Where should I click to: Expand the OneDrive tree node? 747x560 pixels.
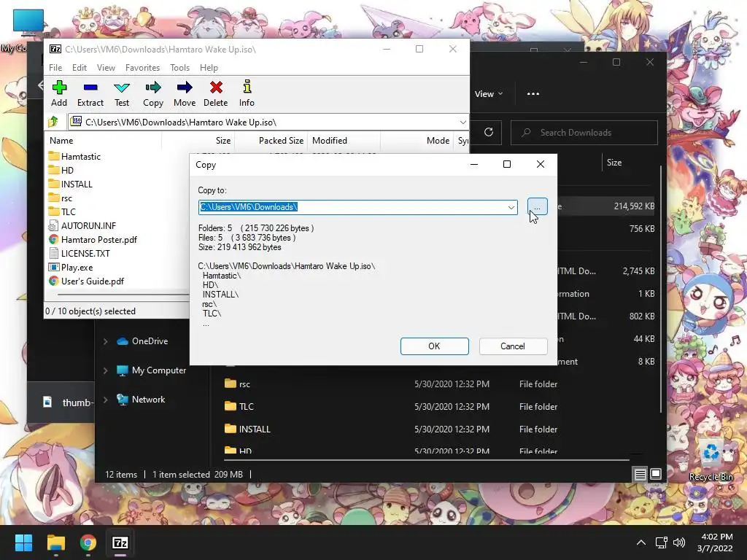click(x=105, y=341)
